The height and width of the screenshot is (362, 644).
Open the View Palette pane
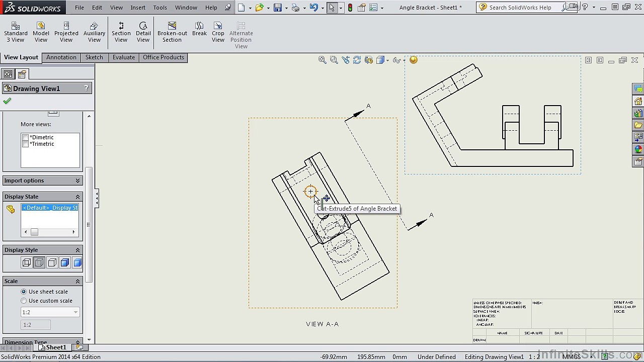pyautogui.click(x=638, y=137)
